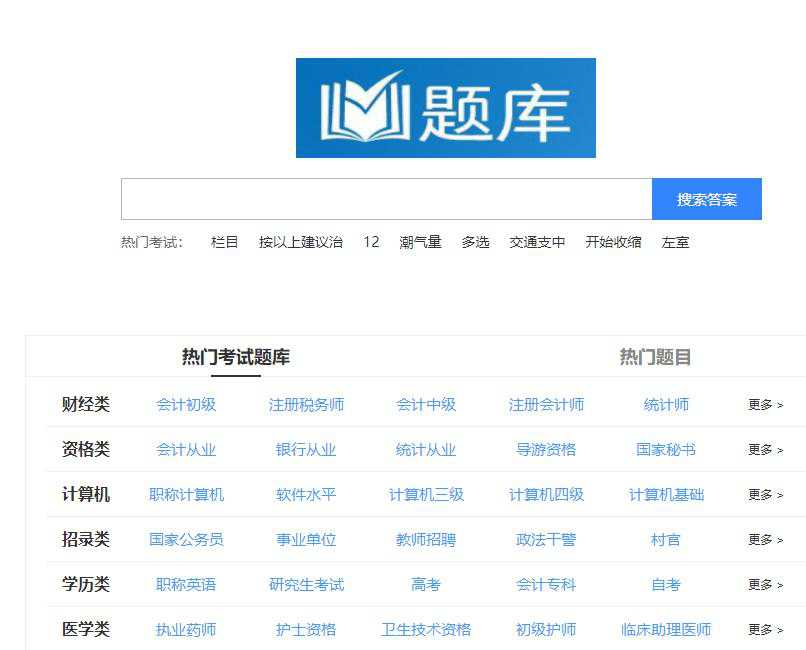The image size is (806, 650).
Task: Open the 统计师 question bank
Action: tap(666, 405)
